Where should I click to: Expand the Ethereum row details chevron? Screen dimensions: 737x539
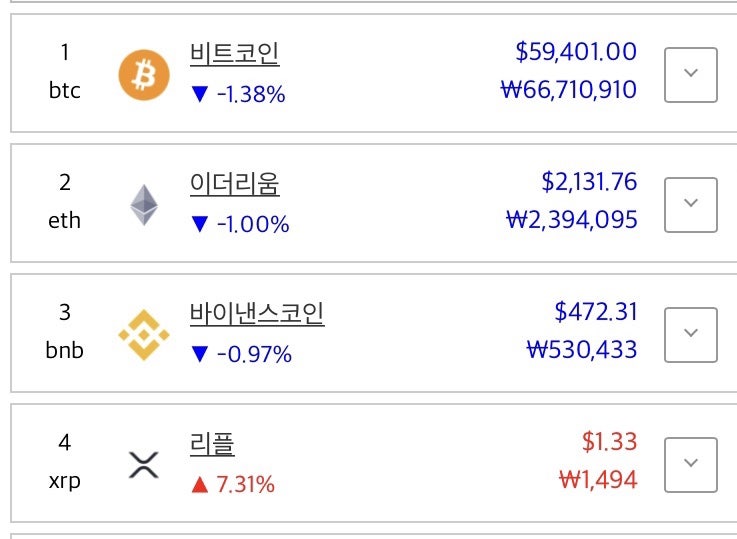690,205
